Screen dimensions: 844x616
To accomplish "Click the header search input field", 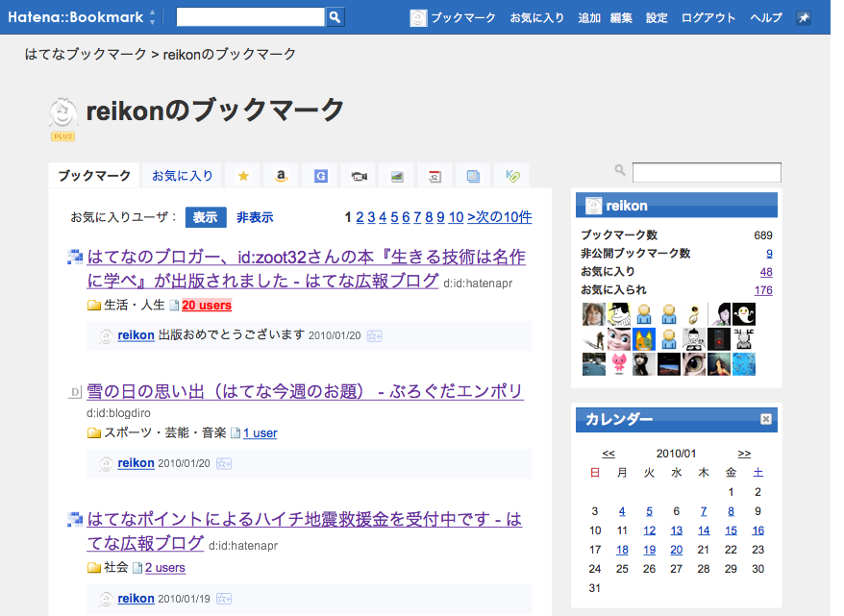I will tap(250, 17).
